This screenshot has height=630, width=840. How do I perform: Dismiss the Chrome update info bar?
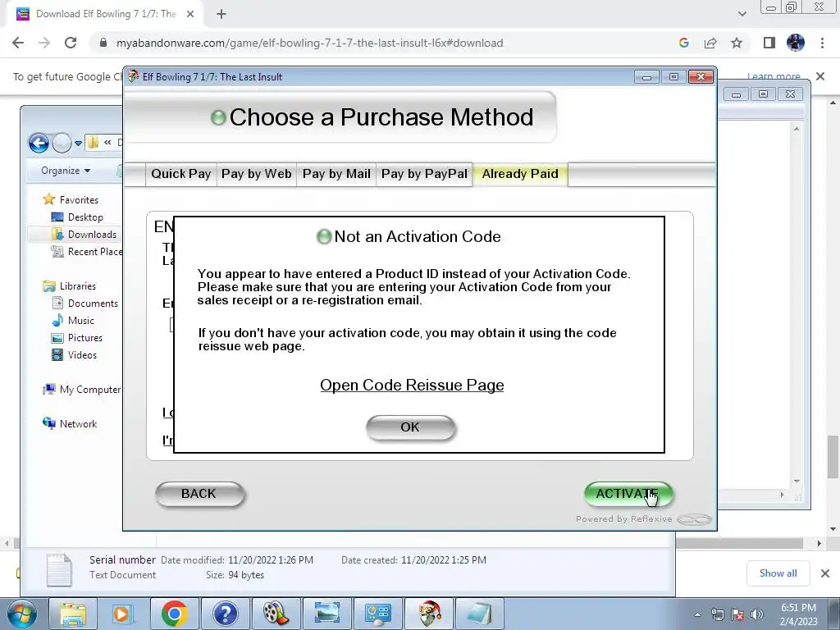click(x=820, y=76)
